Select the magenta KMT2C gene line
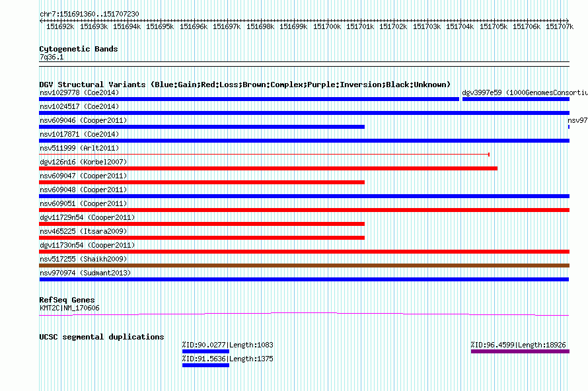 tap(304, 314)
